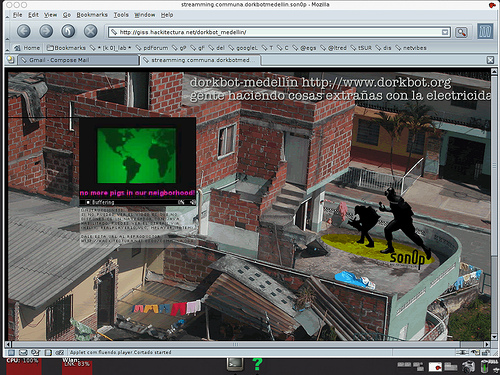Image resolution: width=500 pixels, height=375 pixels.
Task: Reload the page with the circular arrow
Action: pyautogui.click(x=68, y=31)
